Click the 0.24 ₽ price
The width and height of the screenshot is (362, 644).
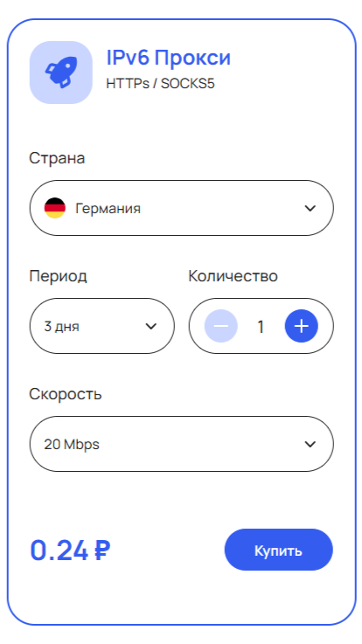(x=70, y=551)
